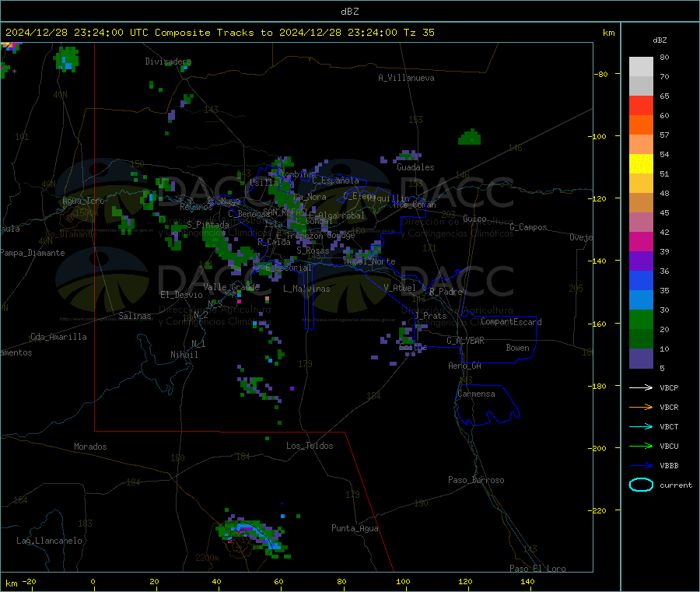Click the 'G_ALVEAR' map label
The width and height of the screenshot is (700, 592).
point(465,341)
